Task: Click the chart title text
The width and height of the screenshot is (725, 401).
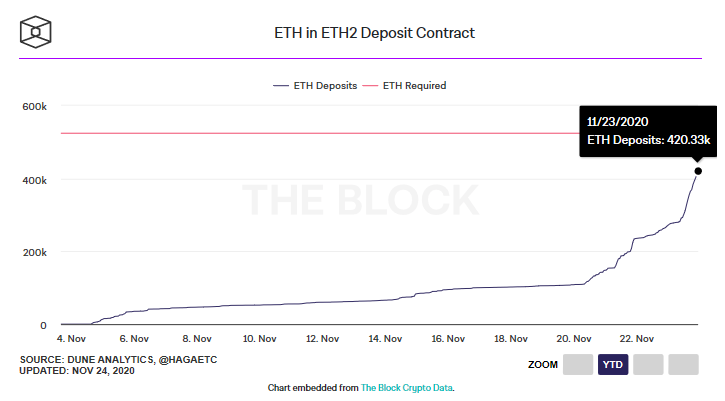Action: pyautogui.click(x=375, y=33)
